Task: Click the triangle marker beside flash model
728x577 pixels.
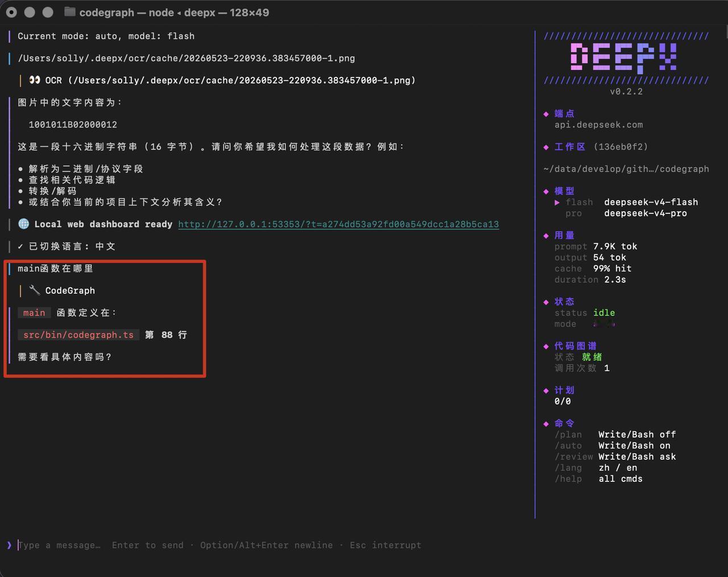Action: pyautogui.click(x=557, y=202)
